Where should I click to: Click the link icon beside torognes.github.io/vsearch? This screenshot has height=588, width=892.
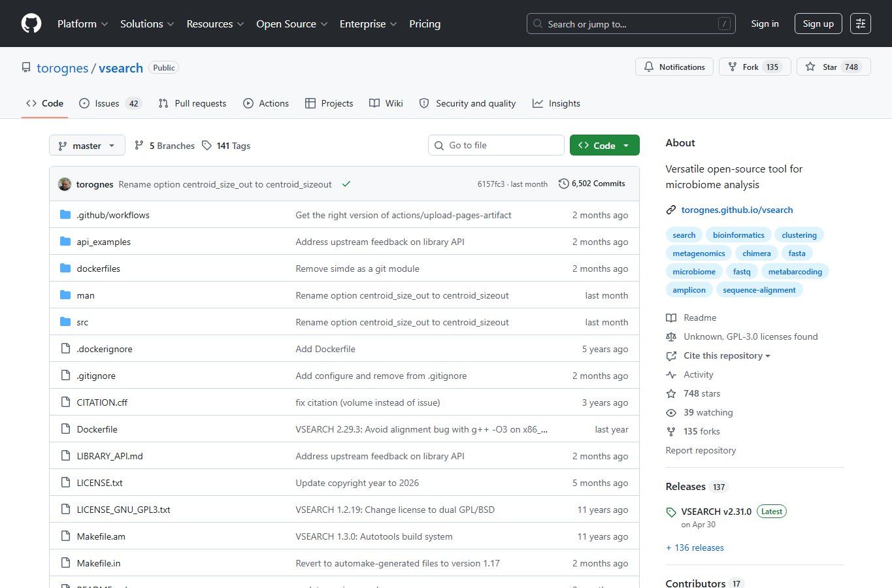point(671,210)
